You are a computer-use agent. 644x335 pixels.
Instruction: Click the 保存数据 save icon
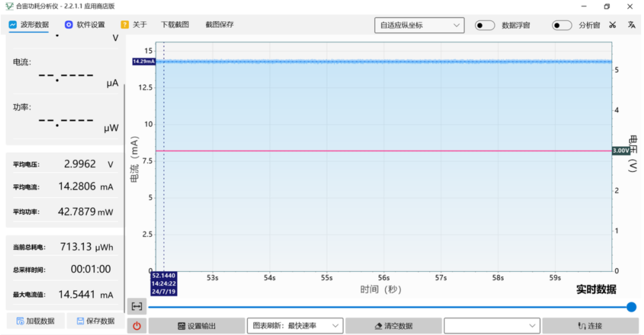pyautogui.click(x=80, y=321)
